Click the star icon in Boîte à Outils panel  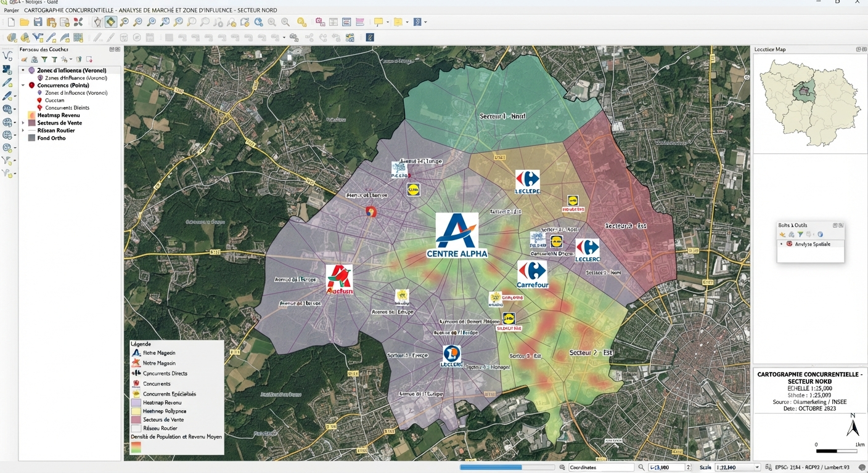782,234
